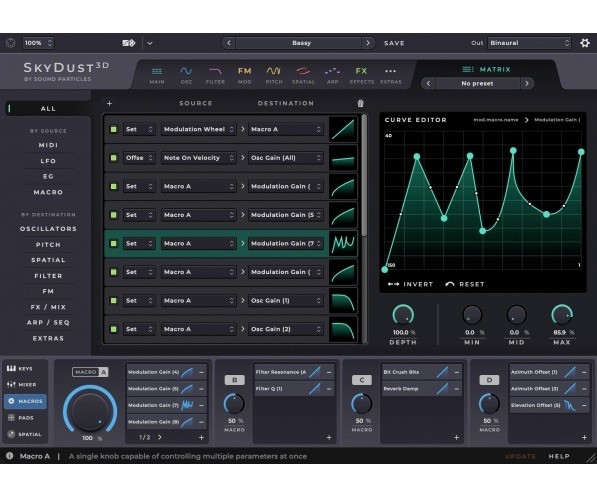Add a new matrix row with plus
Viewport: 597px width, 497px height.
(109, 103)
